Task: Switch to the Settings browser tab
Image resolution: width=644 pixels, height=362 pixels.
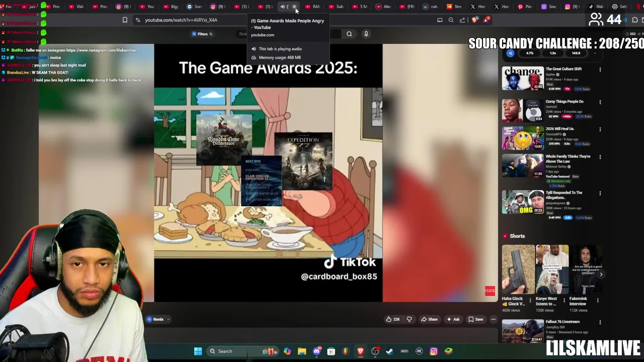Action: coord(620,7)
